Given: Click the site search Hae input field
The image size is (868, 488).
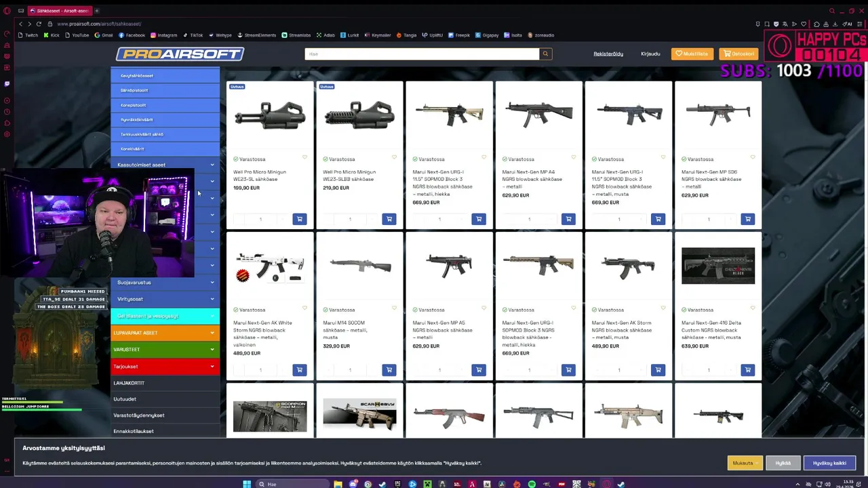Looking at the screenshot, I should point(422,54).
